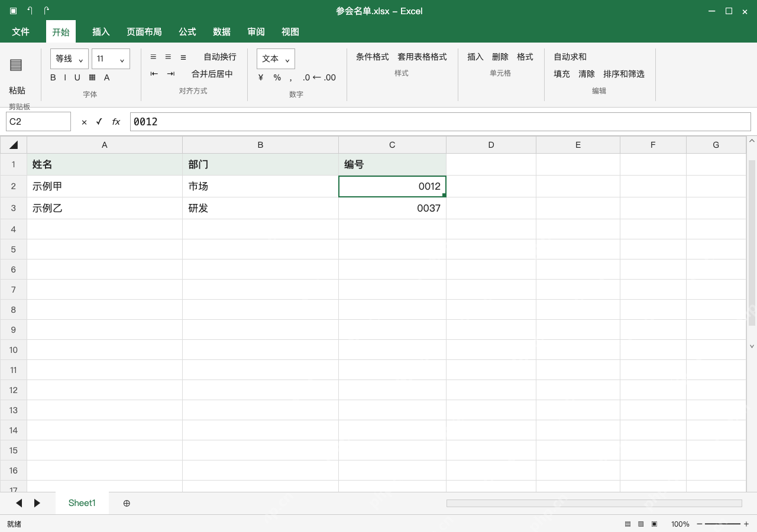
Task: Open 条件格式 conditional formatting
Action: (373, 57)
